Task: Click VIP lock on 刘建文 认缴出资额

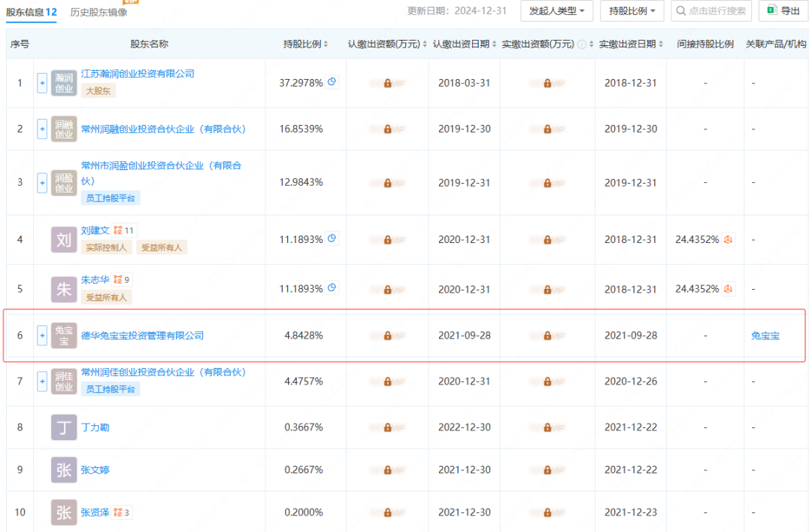Action: point(387,239)
